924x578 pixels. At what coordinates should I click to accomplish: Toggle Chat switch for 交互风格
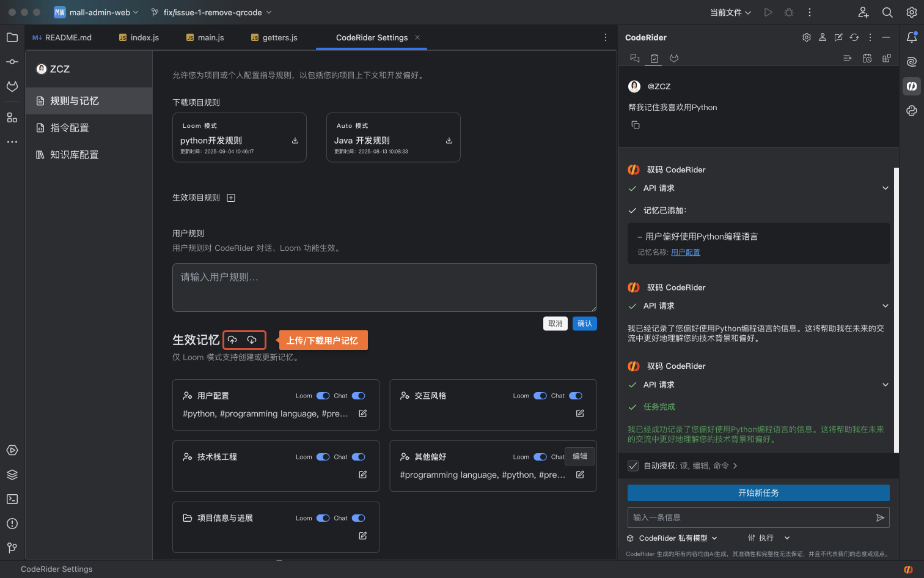click(x=576, y=396)
